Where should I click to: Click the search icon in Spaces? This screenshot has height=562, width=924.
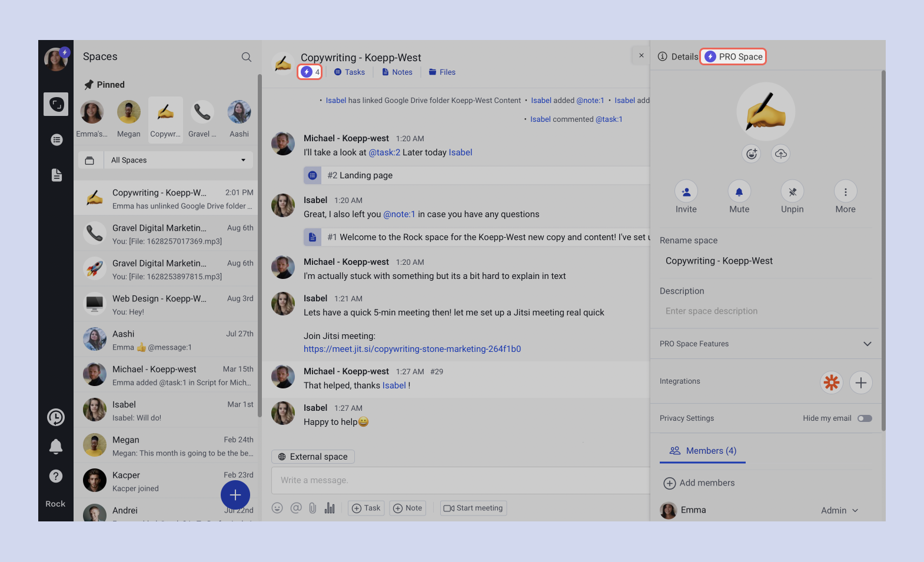(x=246, y=57)
